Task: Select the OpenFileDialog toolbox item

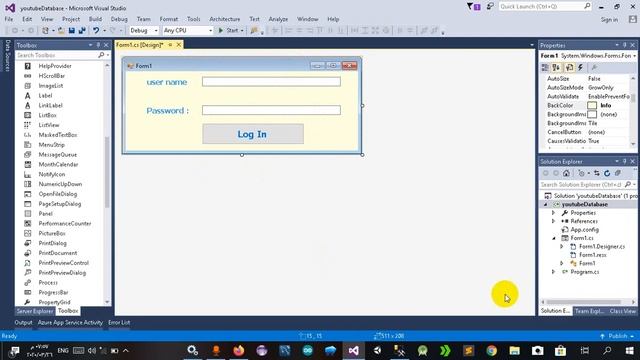Action: [58, 194]
